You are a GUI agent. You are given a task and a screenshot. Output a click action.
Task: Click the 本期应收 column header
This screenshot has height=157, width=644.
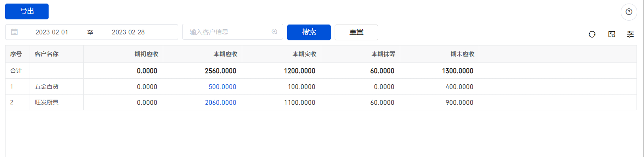[x=225, y=54]
